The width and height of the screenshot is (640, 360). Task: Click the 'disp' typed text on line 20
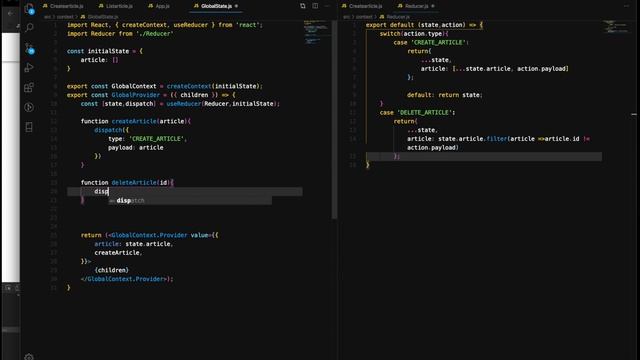[x=101, y=191]
